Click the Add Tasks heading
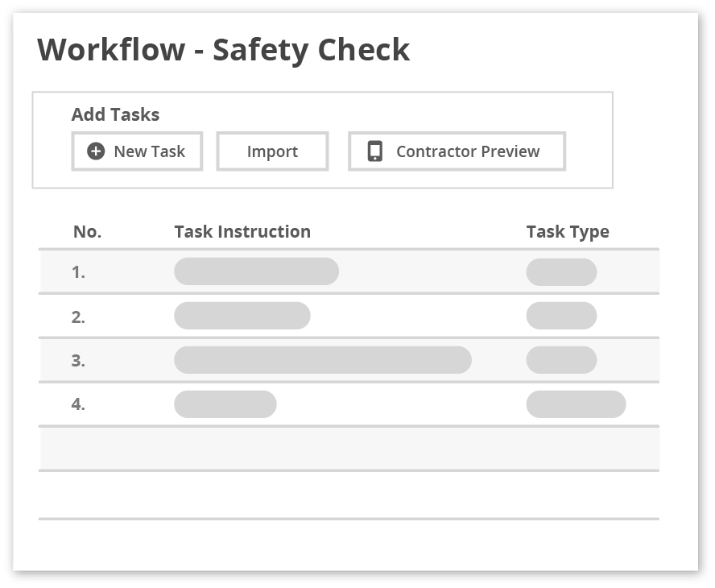The image size is (715, 588). 115,114
